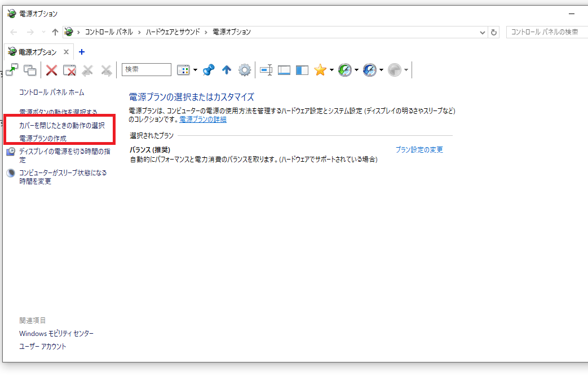This screenshot has height=376, width=588.
Task: Click the blue up-arrow toolbar icon
Action: (x=227, y=70)
